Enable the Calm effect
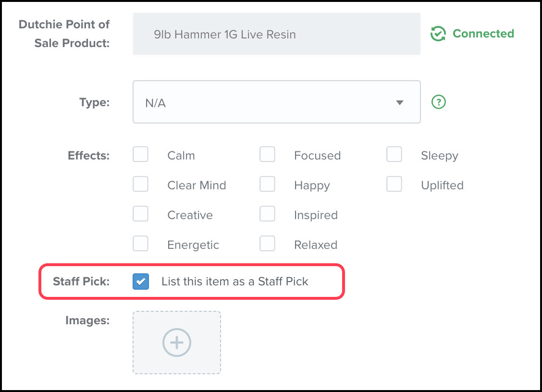 140,154
